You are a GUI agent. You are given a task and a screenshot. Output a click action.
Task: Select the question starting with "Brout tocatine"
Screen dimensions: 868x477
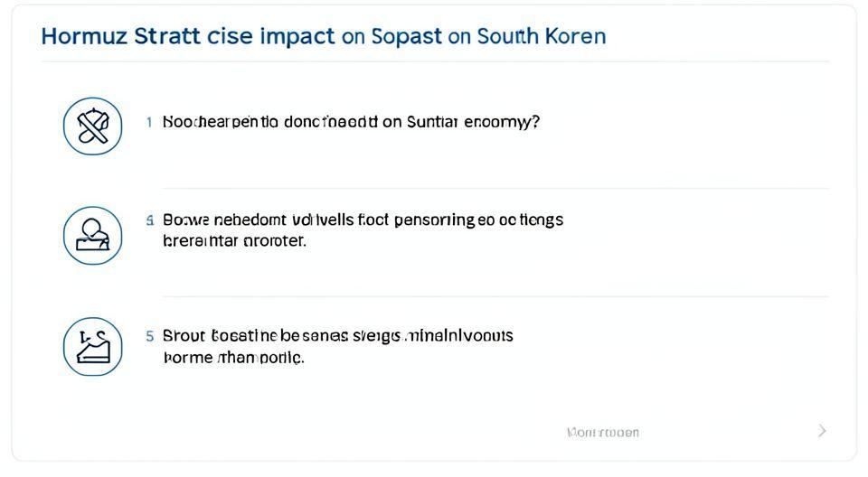click(x=337, y=336)
